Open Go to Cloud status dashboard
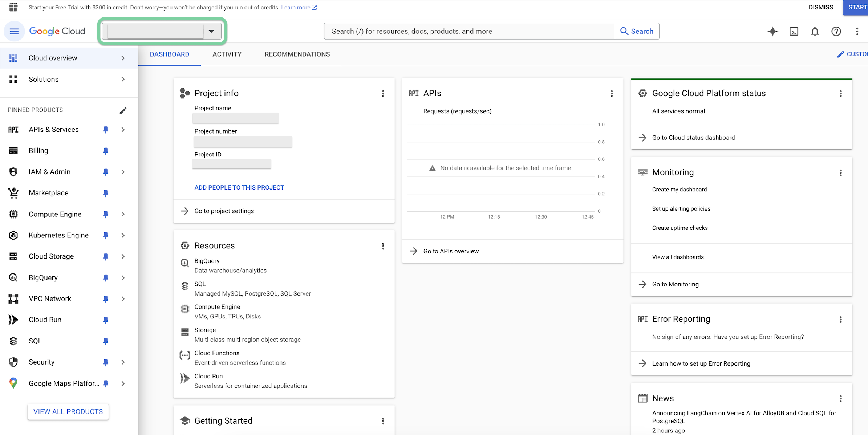868x435 pixels. 693,138
